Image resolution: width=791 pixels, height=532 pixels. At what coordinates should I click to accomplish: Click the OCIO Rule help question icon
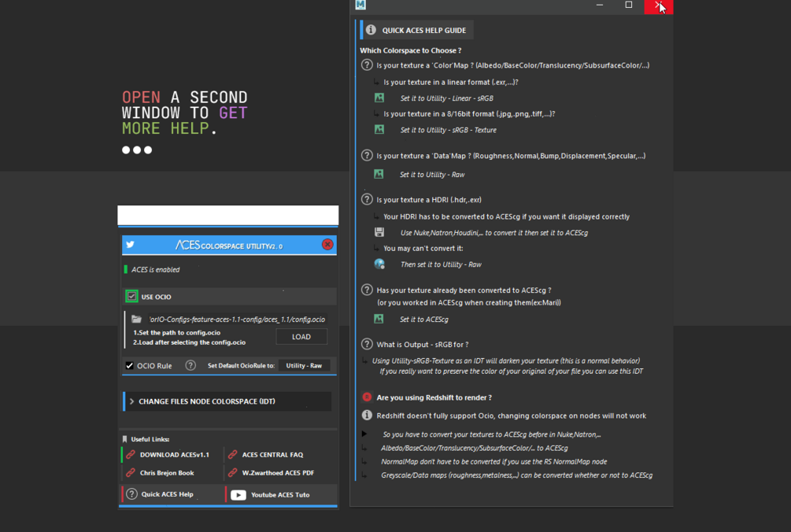click(190, 366)
